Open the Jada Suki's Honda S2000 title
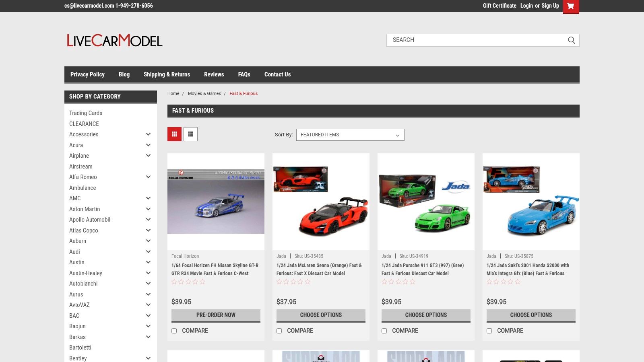644x362 pixels. pos(528,269)
